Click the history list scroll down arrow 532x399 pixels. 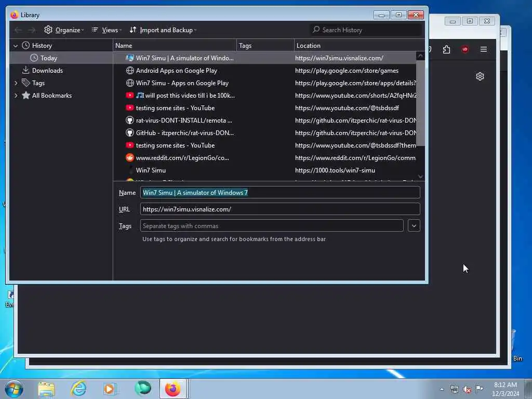pos(420,177)
